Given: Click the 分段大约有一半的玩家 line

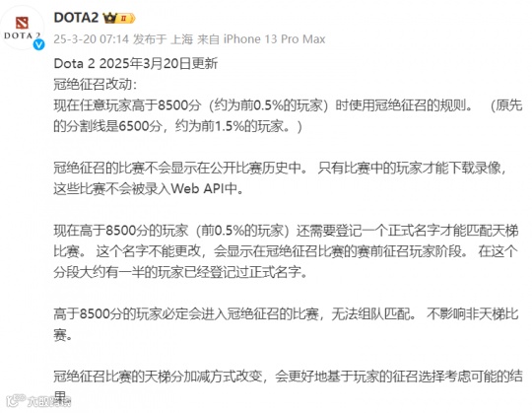Looking at the screenshot, I should pyautogui.click(x=180, y=272).
